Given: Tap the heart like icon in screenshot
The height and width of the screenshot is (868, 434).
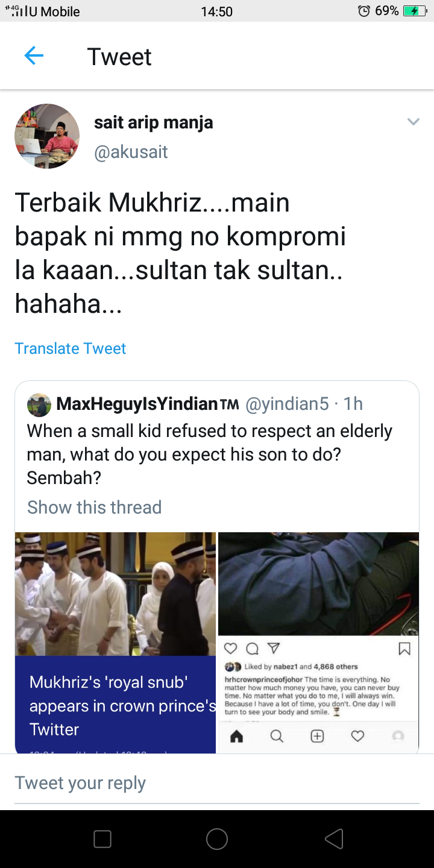Looking at the screenshot, I should [x=230, y=649].
